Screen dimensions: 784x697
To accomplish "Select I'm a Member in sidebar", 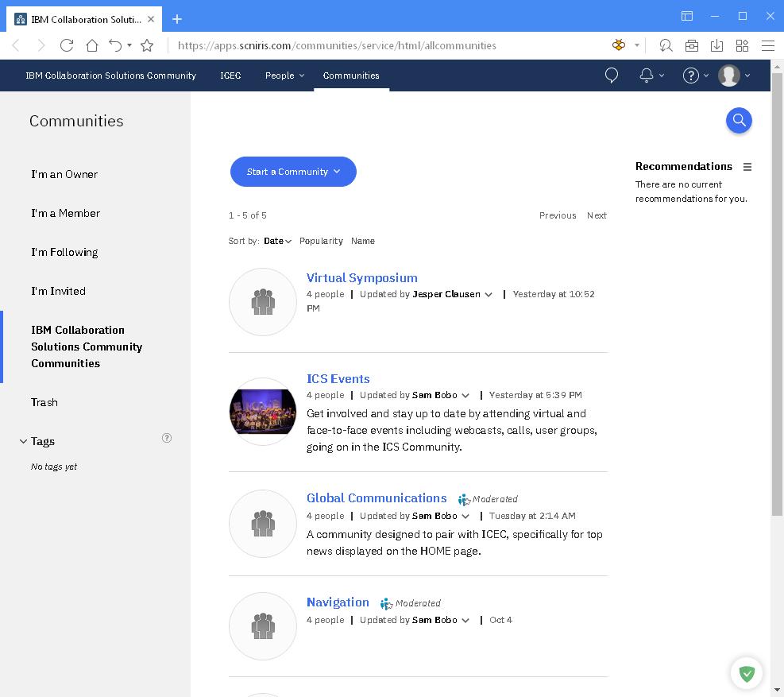I will click(65, 213).
